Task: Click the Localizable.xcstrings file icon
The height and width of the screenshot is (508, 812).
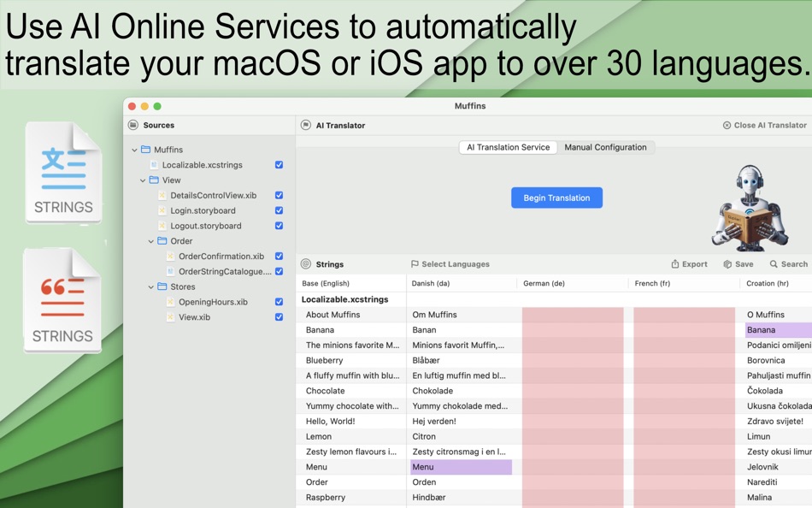Action: coord(154,165)
